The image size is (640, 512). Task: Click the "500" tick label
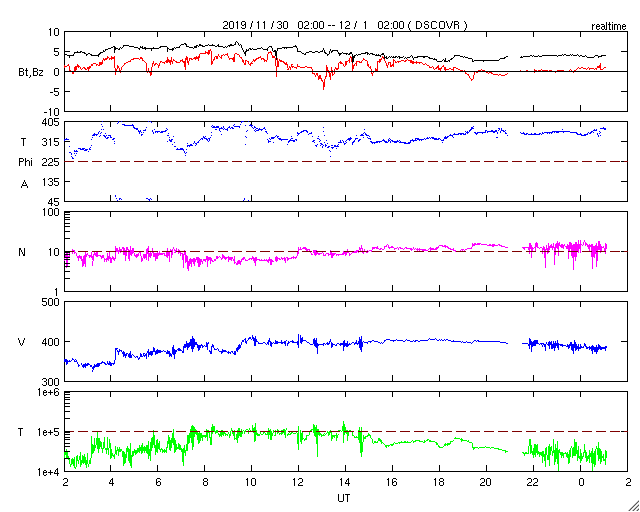tap(52, 302)
